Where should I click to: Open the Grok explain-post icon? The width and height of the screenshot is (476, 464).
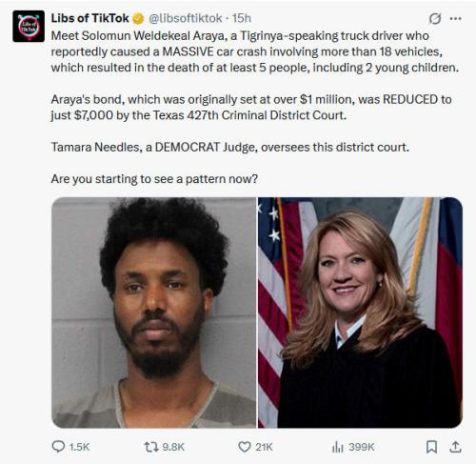click(434, 19)
